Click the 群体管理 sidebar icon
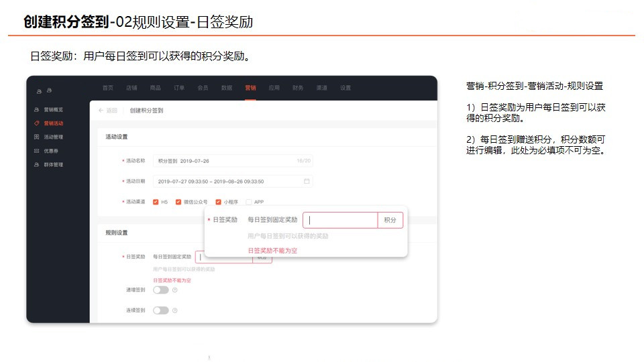Image resolution: width=644 pixels, height=362 pixels. (36, 165)
